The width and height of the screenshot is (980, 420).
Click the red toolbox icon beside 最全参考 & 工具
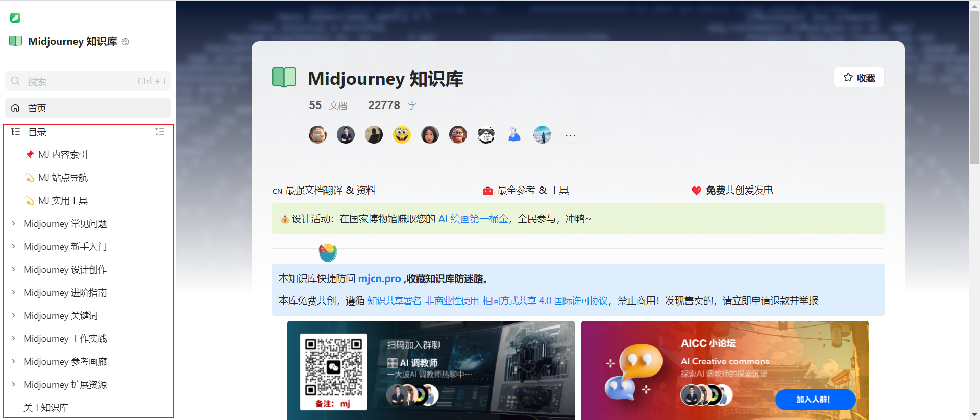(487, 191)
